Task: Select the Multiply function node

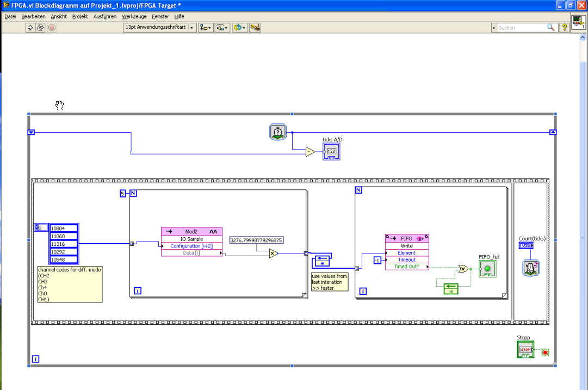Action: (274, 254)
